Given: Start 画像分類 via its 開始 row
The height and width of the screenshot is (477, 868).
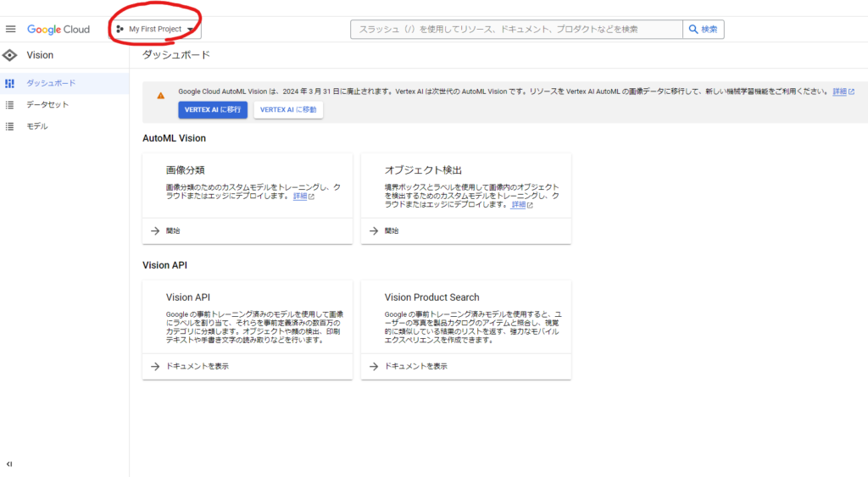Looking at the screenshot, I should coord(248,230).
